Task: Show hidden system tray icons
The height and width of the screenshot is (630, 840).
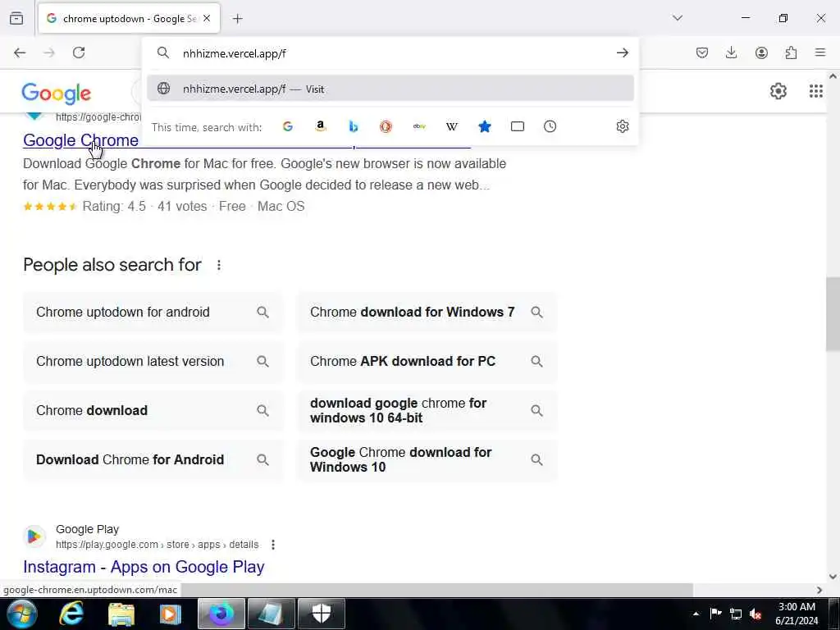Action: [x=696, y=614]
